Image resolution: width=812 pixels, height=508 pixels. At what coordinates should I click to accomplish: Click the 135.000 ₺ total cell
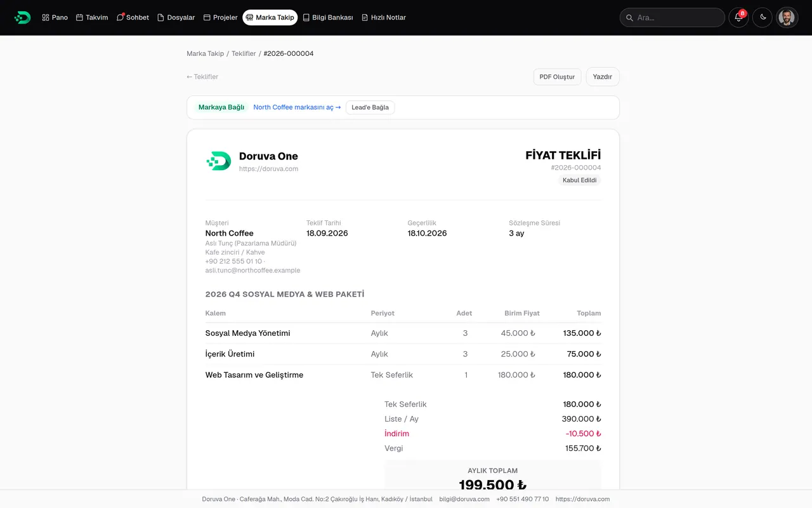tap(582, 333)
